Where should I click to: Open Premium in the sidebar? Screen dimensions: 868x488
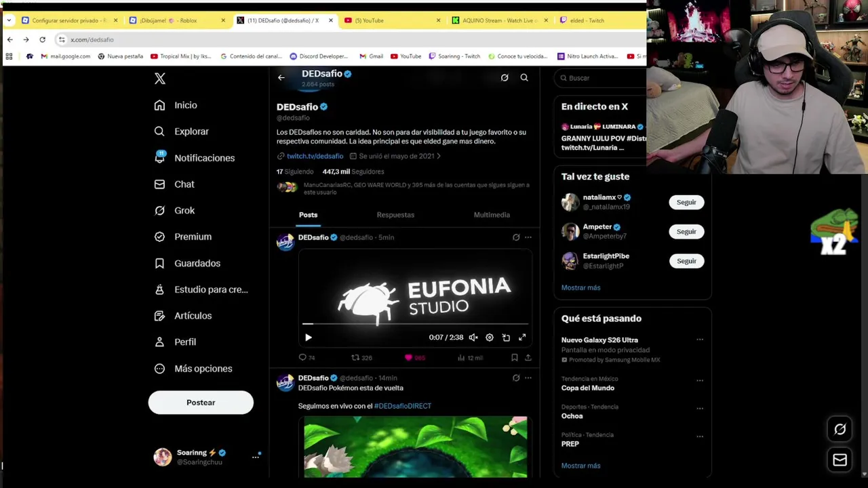coord(183,237)
